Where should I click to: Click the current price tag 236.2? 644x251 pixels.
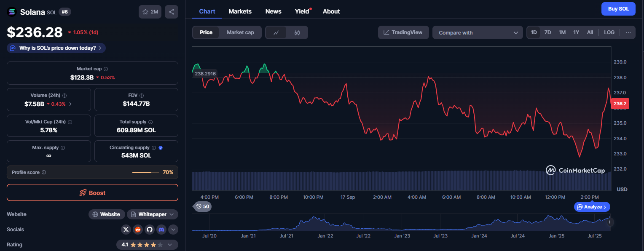(620, 104)
